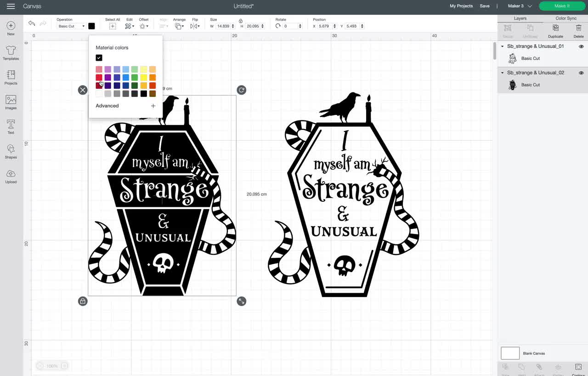The width and height of the screenshot is (588, 376).
Task: Click the Save link
Action: pyautogui.click(x=485, y=6)
